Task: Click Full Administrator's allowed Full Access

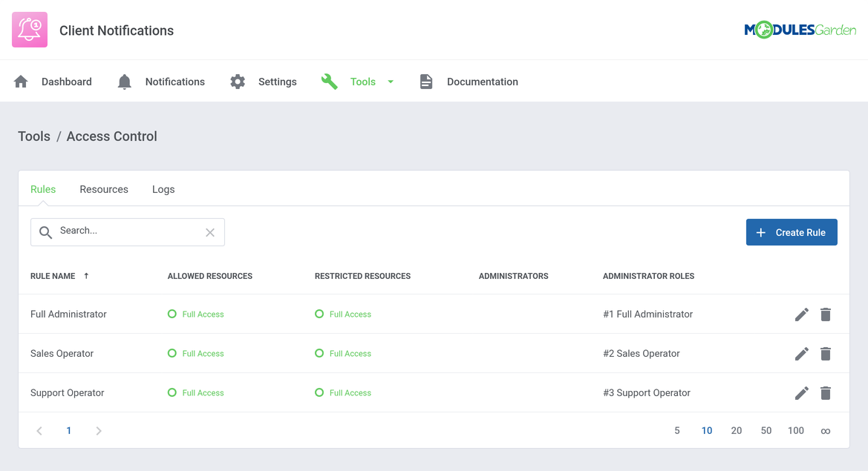Action: [196, 314]
